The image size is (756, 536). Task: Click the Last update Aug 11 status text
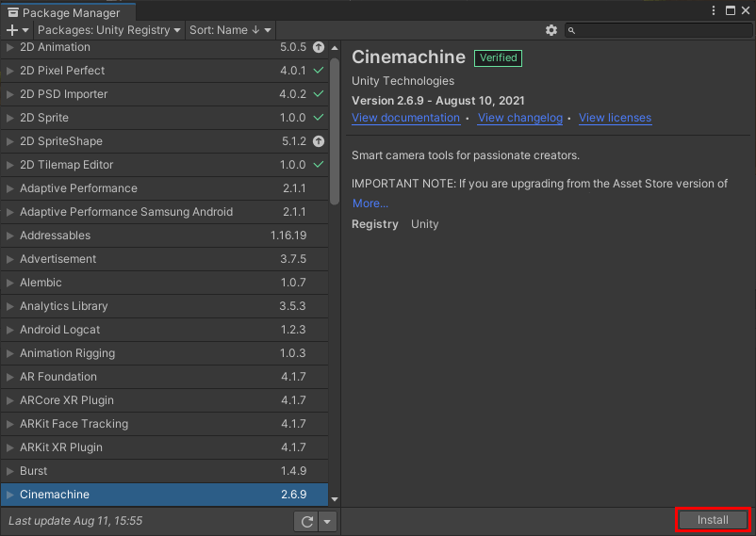75,521
